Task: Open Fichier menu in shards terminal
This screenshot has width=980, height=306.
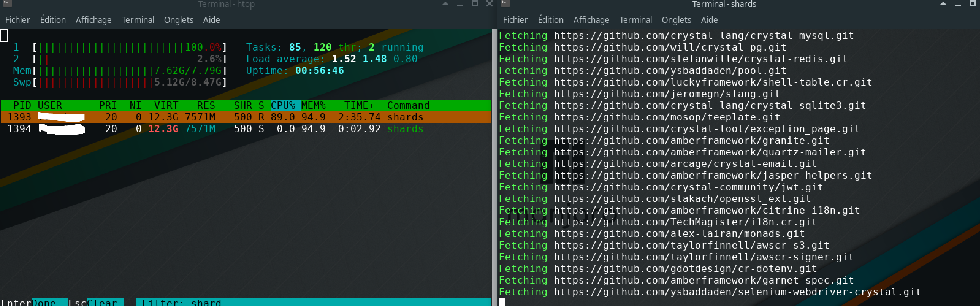Action: point(515,20)
